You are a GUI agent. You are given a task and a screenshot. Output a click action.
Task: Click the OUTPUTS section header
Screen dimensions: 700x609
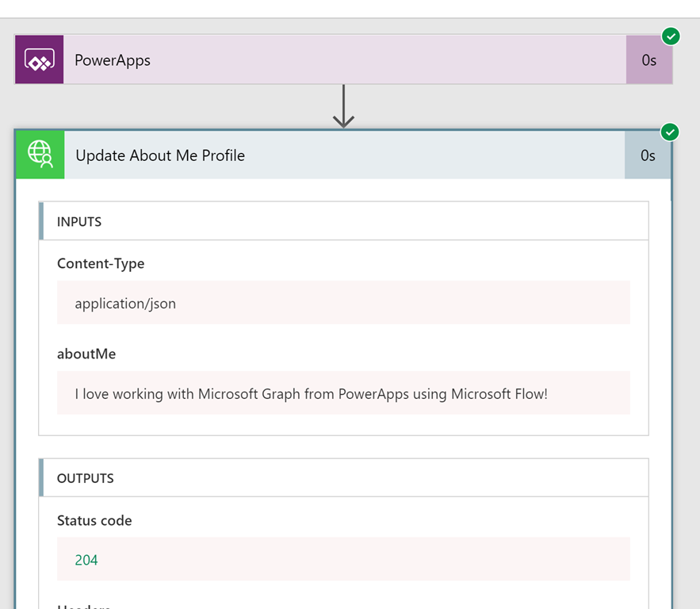click(x=344, y=477)
